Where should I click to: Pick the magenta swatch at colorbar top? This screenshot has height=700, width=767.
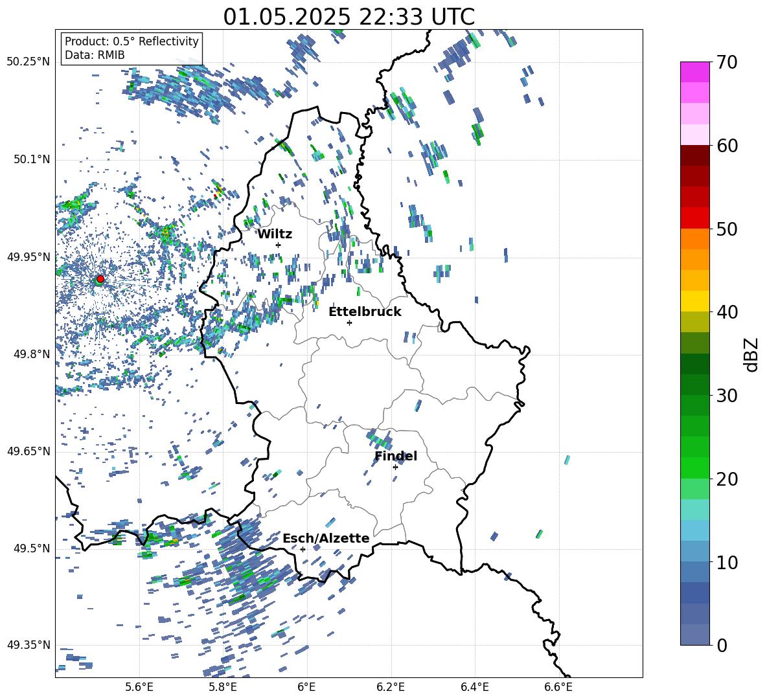click(x=694, y=72)
